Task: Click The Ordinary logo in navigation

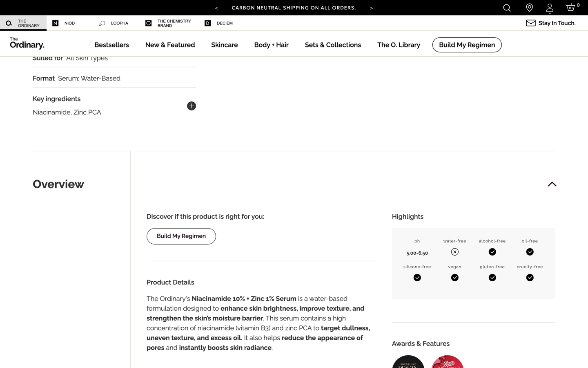Action: 27,43
